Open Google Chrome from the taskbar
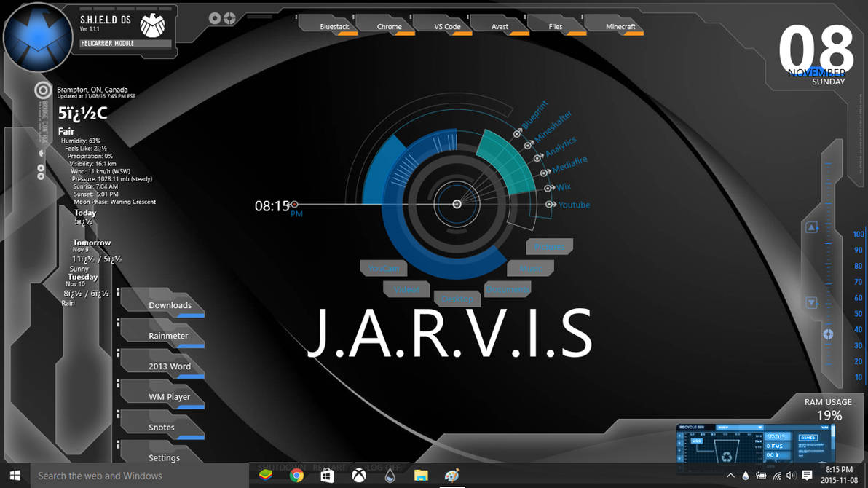Screen dimensions: 868x488 pos(296,476)
